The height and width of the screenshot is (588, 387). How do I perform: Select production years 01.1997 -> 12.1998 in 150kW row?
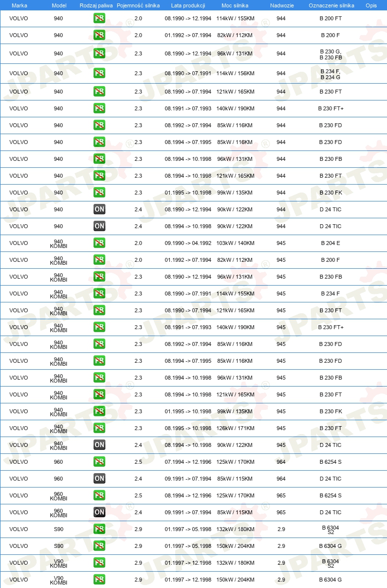(x=188, y=580)
